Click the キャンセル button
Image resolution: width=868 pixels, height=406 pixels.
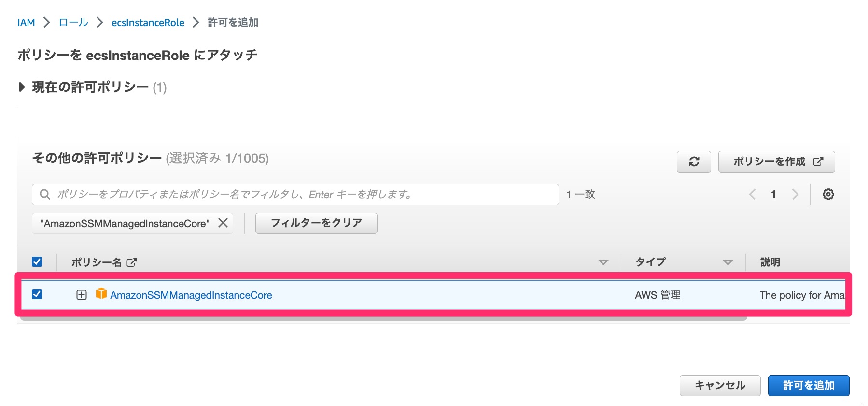click(x=719, y=385)
